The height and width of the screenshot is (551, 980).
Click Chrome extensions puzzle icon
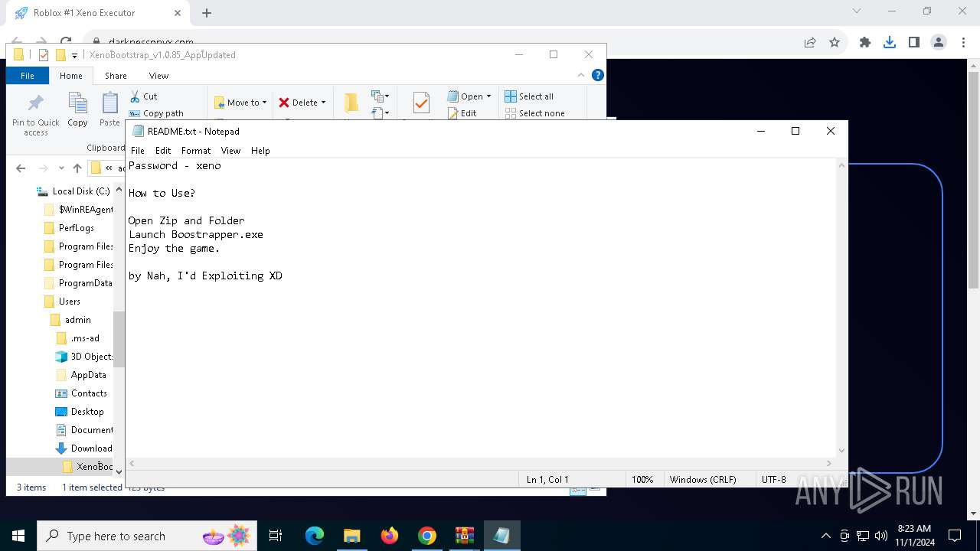(x=865, y=43)
